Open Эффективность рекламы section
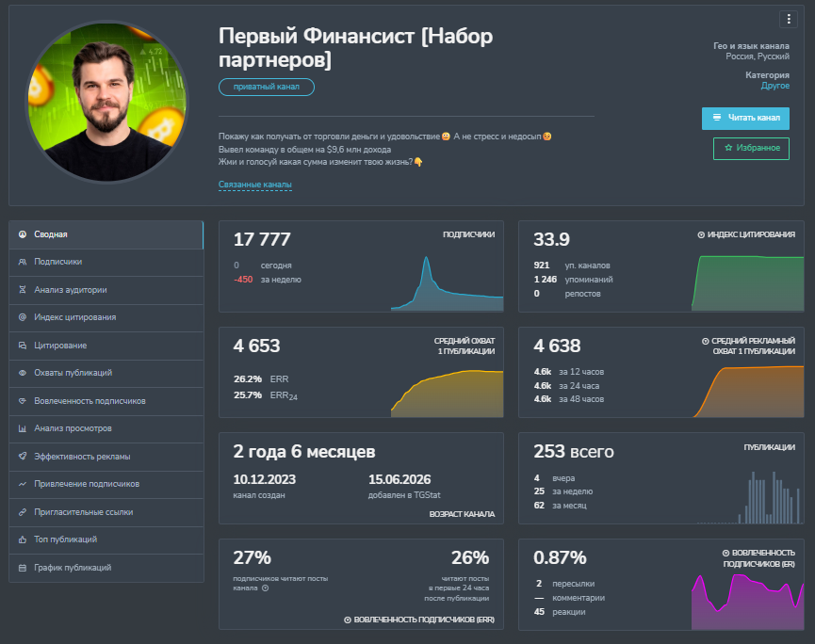 pos(106,457)
